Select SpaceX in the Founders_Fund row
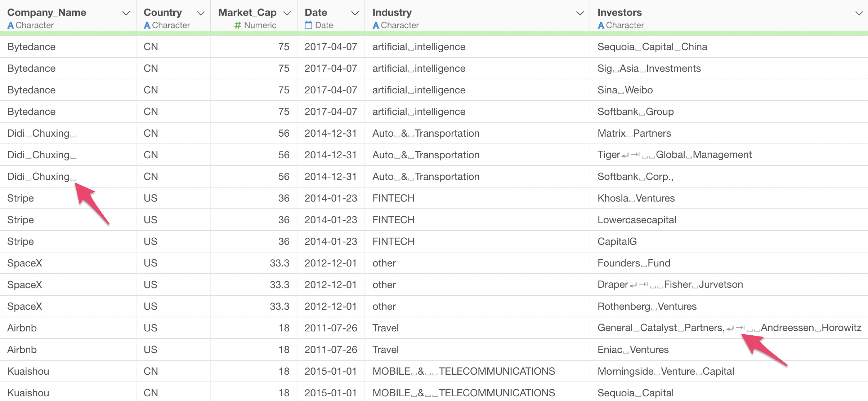The width and height of the screenshot is (868, 401). click(x=68, y=263)
